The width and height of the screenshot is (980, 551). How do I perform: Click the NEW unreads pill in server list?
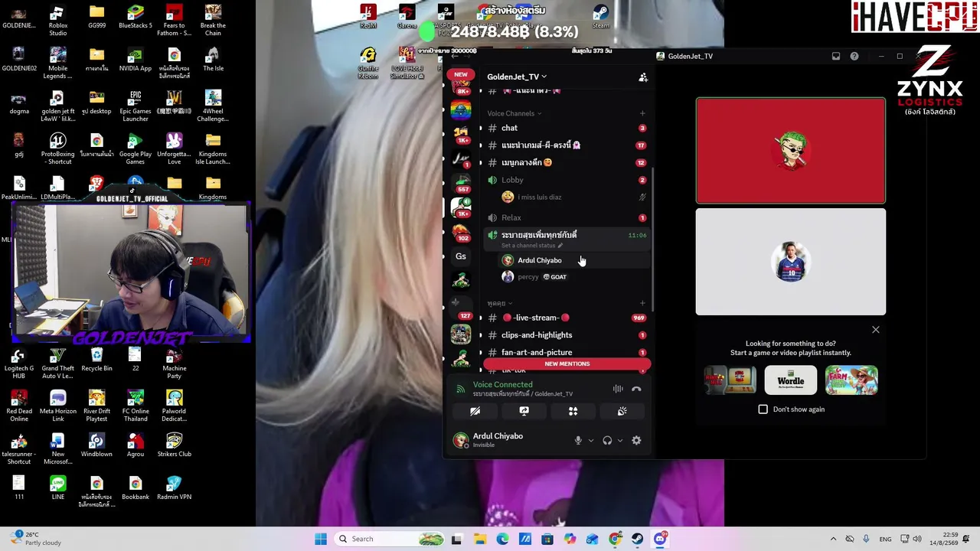[x=461, y=74]
